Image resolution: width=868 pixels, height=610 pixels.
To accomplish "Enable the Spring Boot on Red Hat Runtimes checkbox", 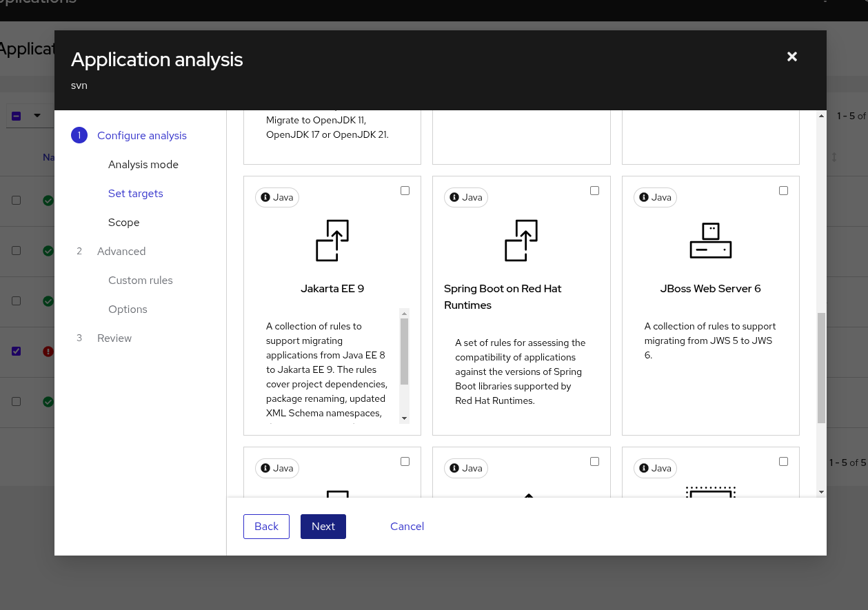I will coord(594,191).
